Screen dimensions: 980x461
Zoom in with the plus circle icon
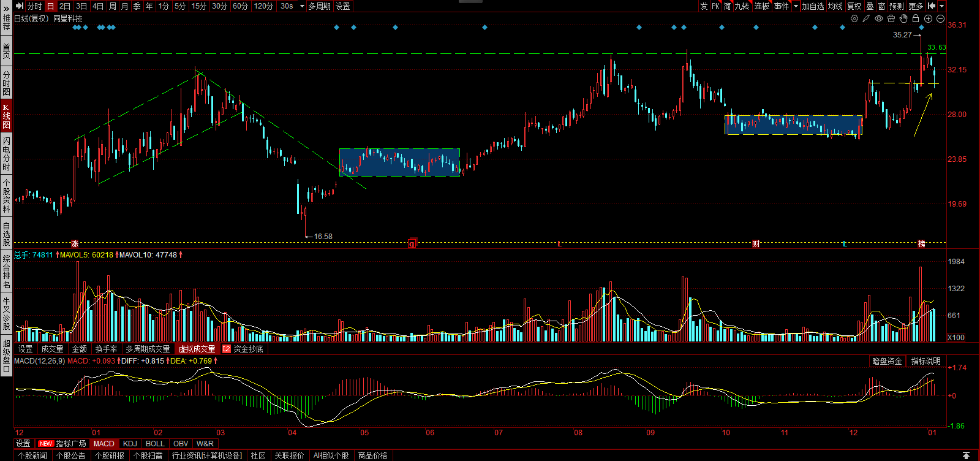pos(928,18)
